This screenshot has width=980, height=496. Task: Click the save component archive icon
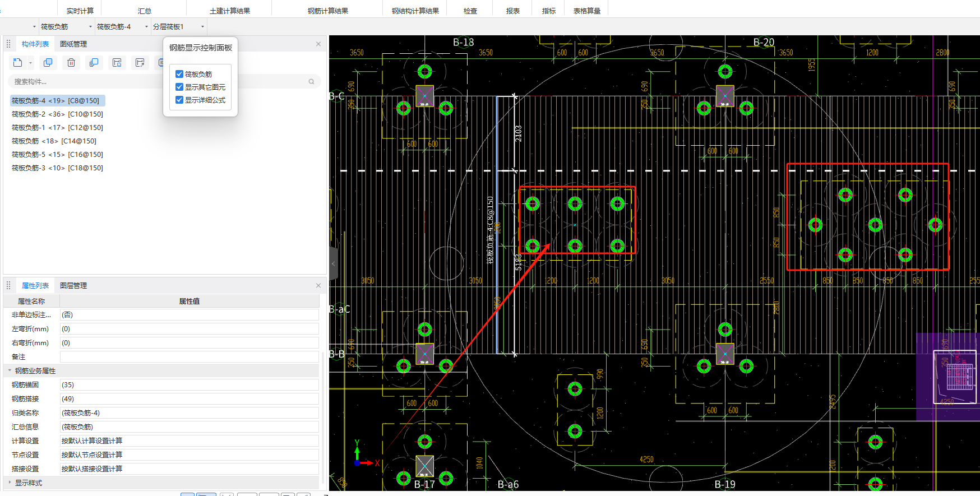[117, 63]
